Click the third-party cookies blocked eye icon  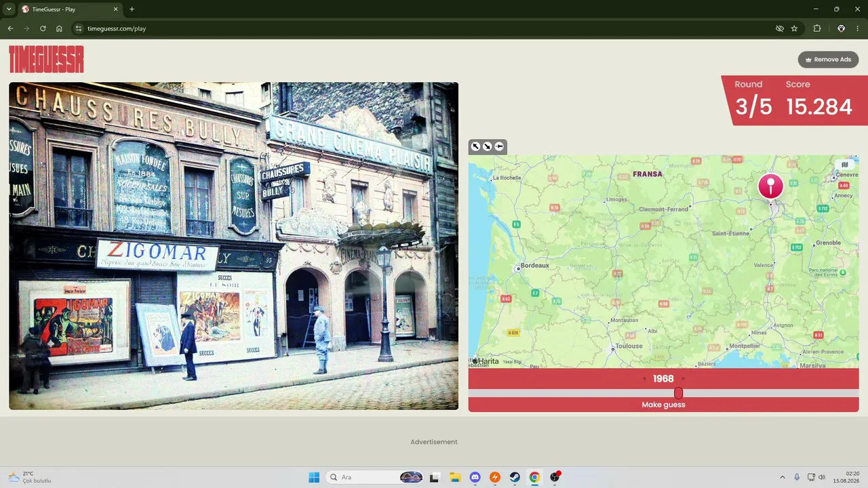[780, 28]
